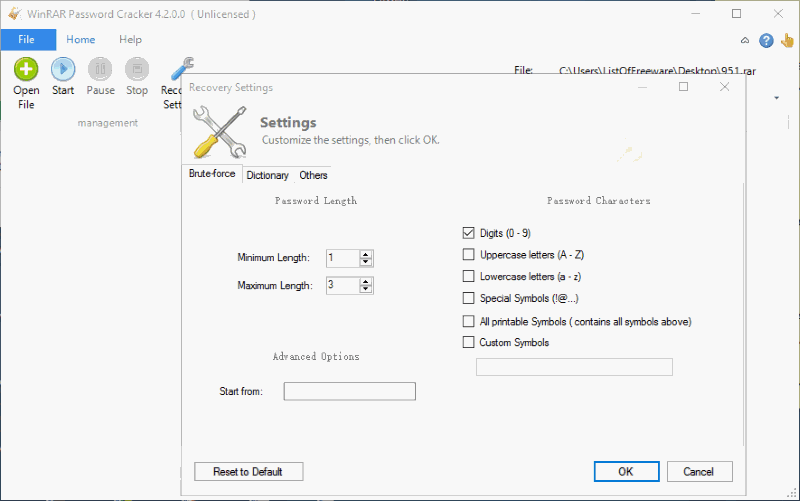Decrease Minimum Length with the down arrow
Screen dimensions: 800x501
pos(365,262)
